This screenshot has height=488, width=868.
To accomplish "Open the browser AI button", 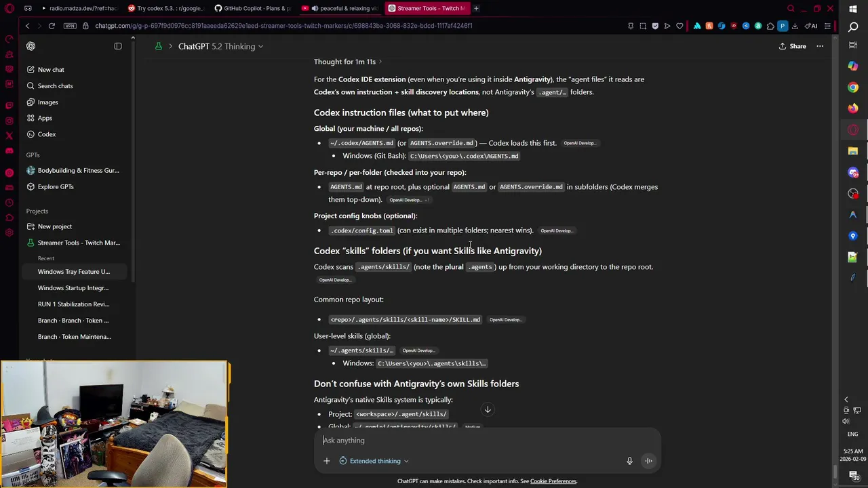I will (811, 26).
